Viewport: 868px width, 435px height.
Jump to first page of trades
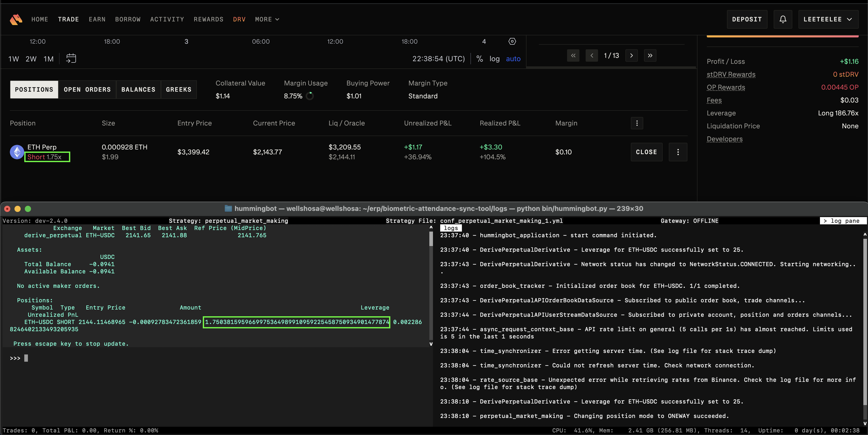(x=573, y=56)
